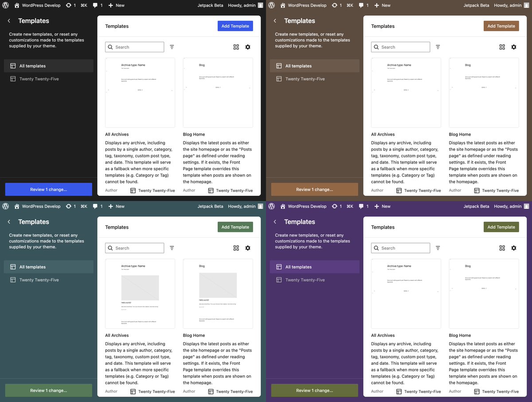Open + New menu in brown-themed admin bar
Viewport: 532px width, 402px height.
(383, 5)
